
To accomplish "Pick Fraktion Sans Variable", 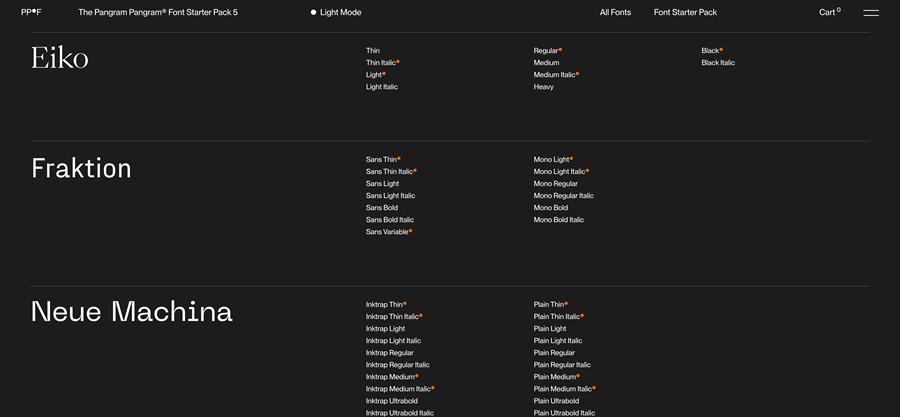I will (x=389, y=232).
